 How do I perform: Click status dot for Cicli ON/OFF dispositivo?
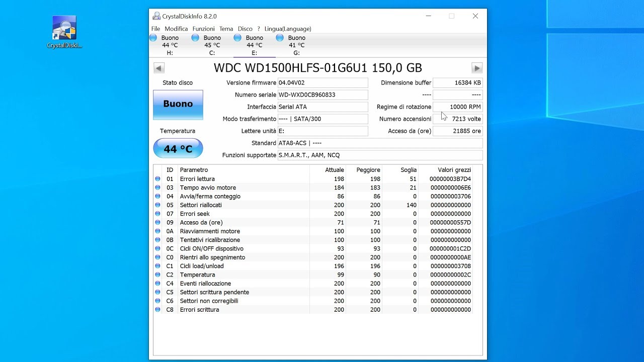157,248
